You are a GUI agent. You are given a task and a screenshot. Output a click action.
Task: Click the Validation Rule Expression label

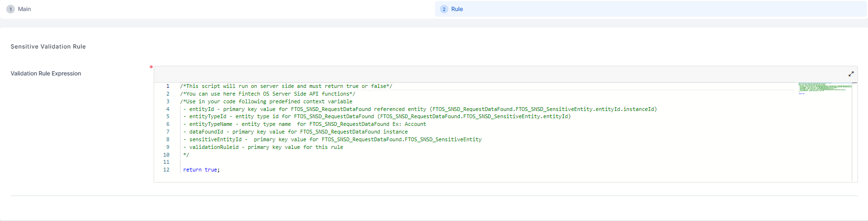(x=46, y=74)
